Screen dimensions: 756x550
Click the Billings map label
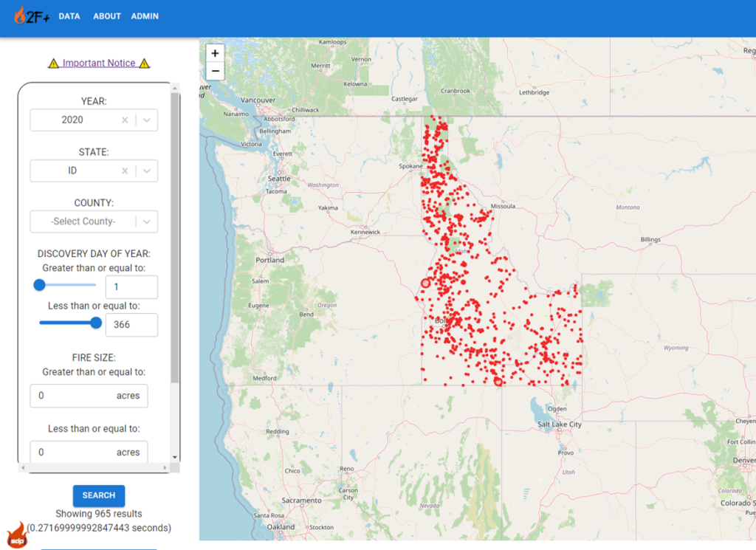(x=650, y=240)
